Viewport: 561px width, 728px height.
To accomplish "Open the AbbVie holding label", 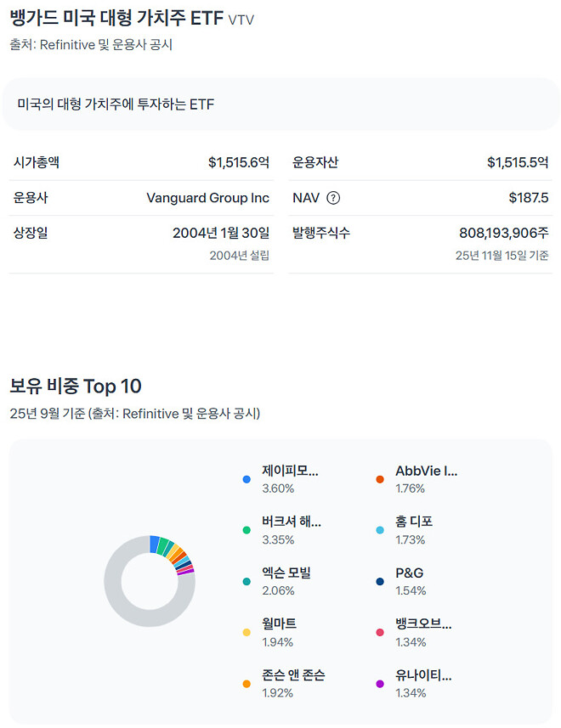I will [x=426, y=471].
